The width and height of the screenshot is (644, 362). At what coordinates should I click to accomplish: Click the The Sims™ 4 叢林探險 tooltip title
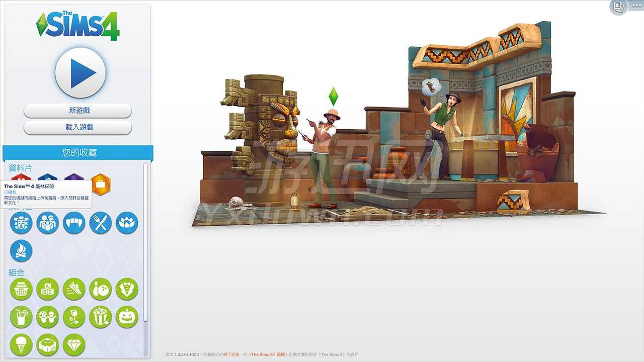tap(29, 187)
